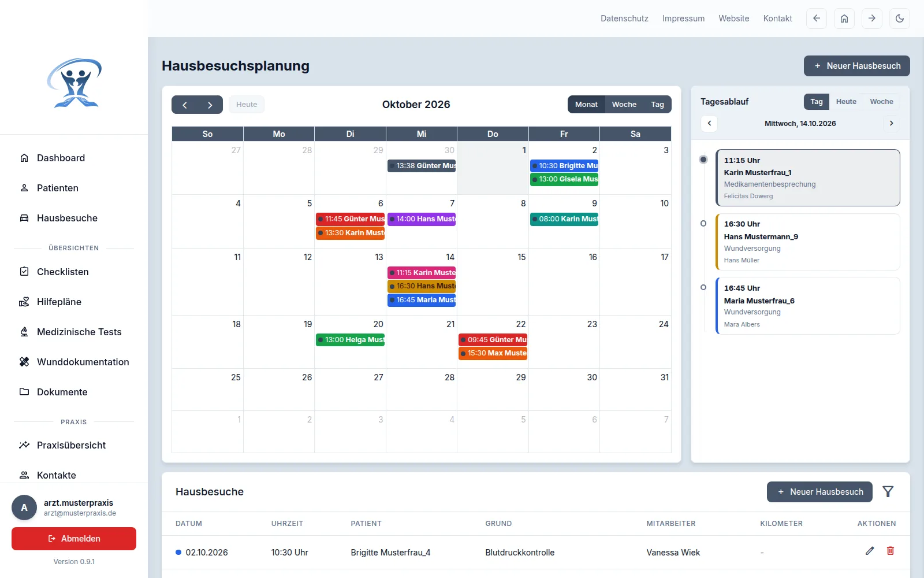Open Hilfepläne in sidebar

point(74,302)
